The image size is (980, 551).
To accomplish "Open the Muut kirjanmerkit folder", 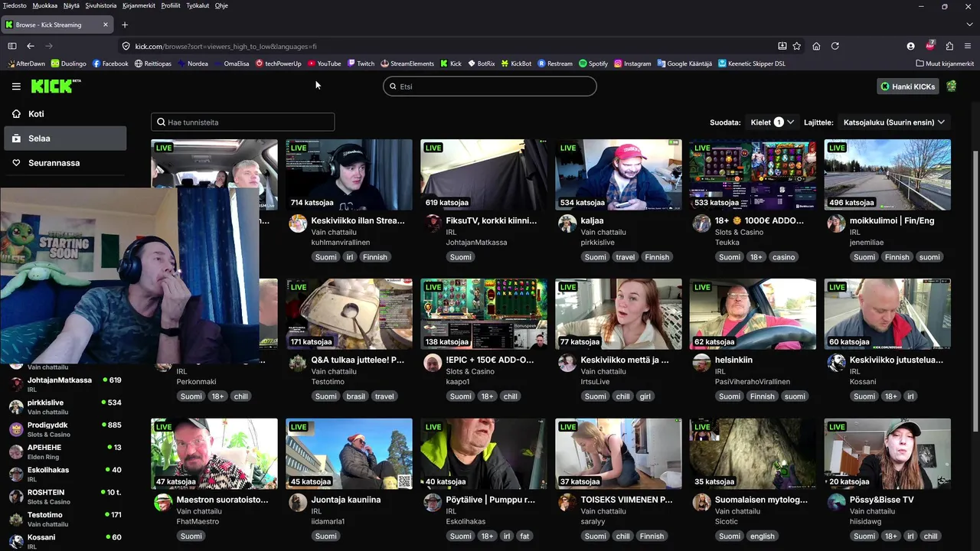I will click(x=945, y=64).
